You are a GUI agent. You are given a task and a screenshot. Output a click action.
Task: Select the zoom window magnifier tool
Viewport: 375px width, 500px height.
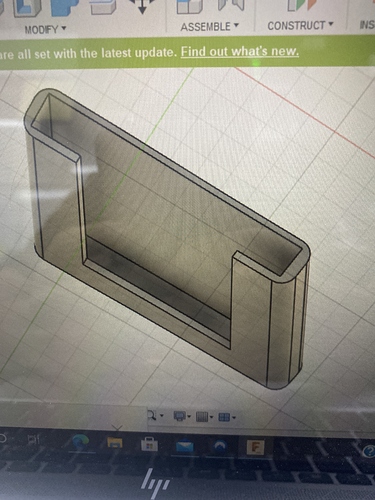click(x=155, y=415)
